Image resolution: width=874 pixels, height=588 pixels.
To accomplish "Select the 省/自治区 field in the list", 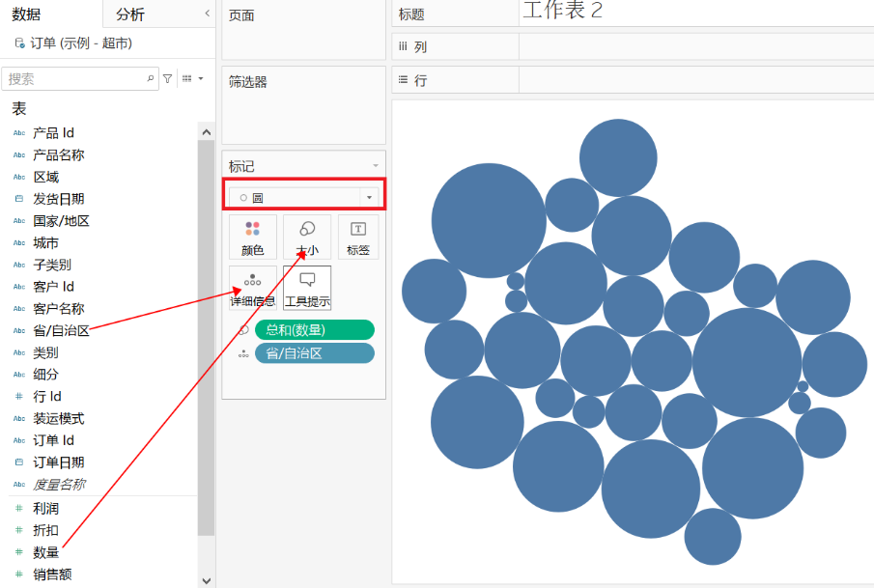I will tap(61, 330).
